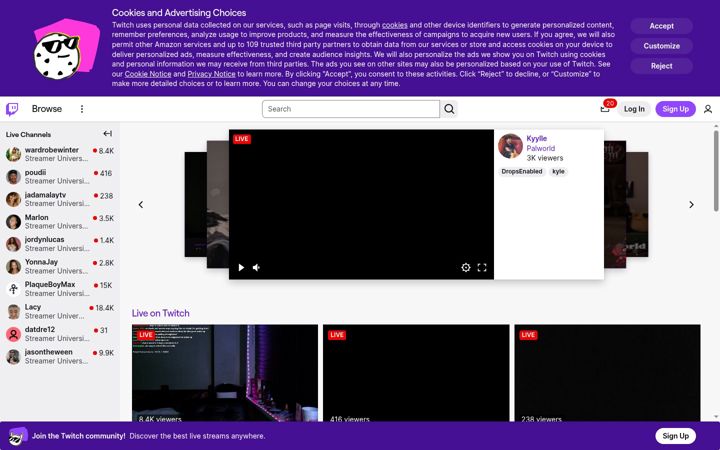Viewport: 720px width, 450px height.
Task: Collapse the Live Channels sidebar
Action: (107, 134)
